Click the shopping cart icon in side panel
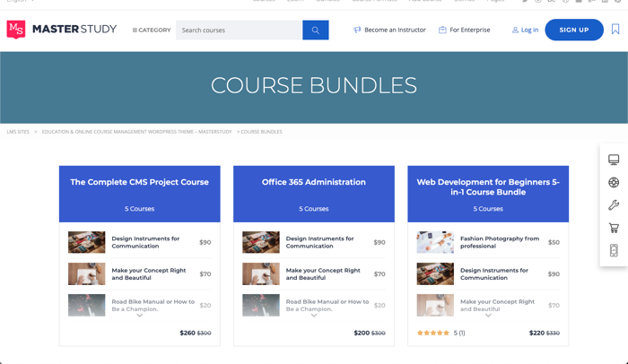This screenshot has width=628, height=364. click(x=614, y=228)
